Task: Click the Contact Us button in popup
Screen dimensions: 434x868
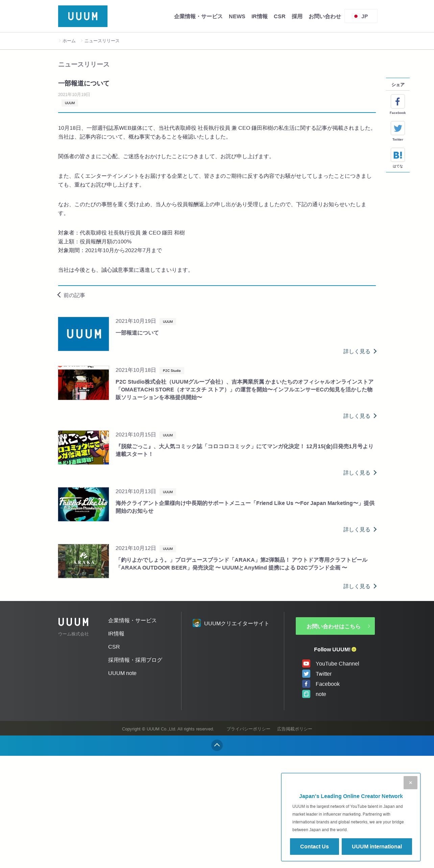Action: tap(314, 846)
